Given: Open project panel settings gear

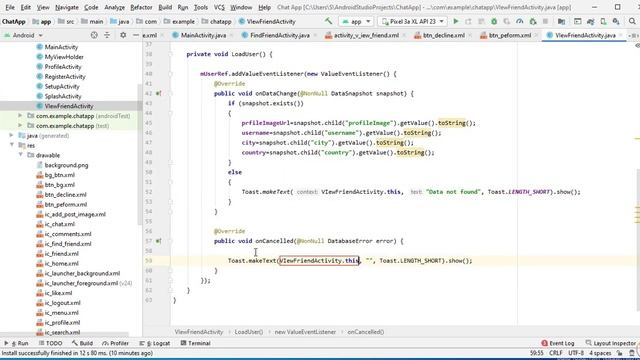Looking at the screenshot, I should (123, 36).
